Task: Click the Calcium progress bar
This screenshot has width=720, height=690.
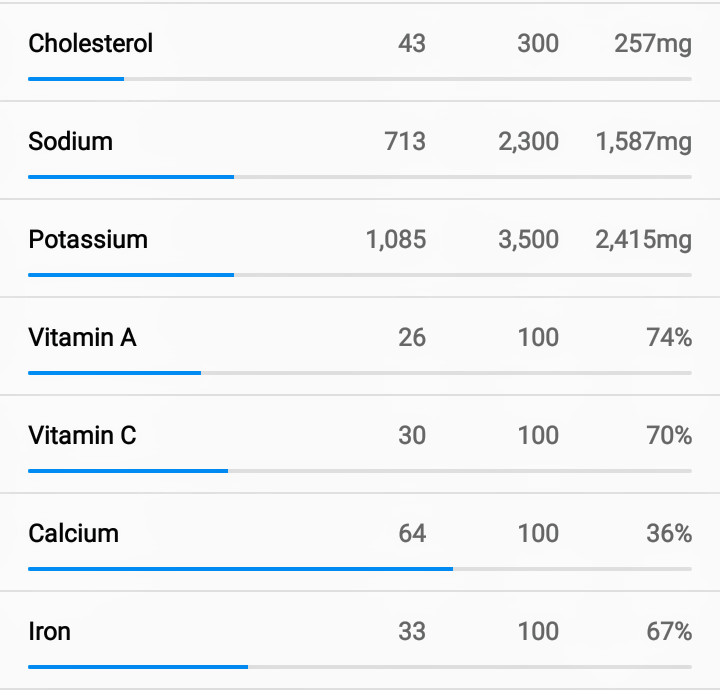Action: (x=360, y=569)
